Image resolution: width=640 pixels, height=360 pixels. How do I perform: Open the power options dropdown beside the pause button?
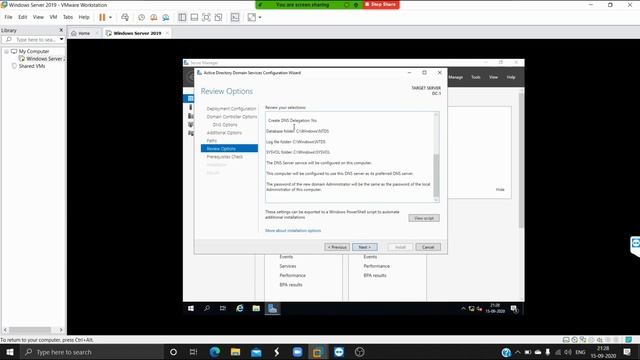click(110, 17)
